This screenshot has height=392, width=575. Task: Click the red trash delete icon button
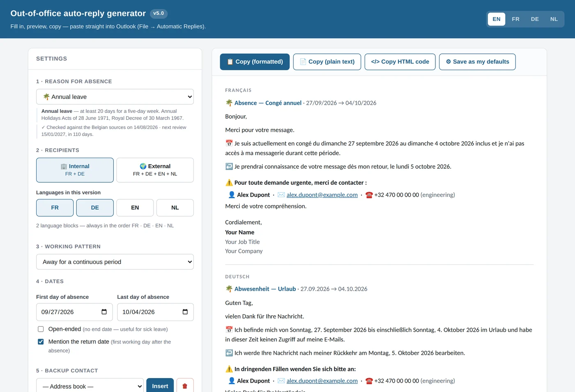185,386
